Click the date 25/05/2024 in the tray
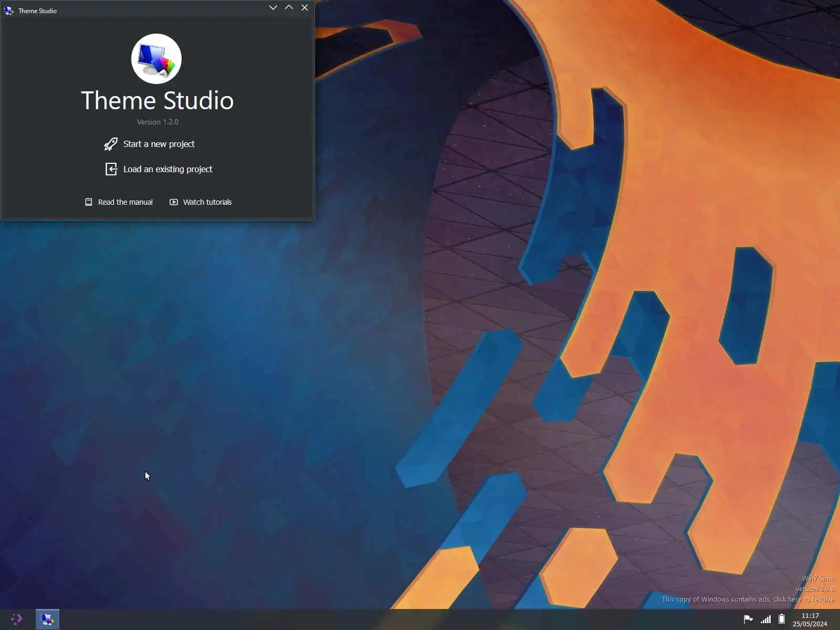 pyautogui.click(x=810, y=624)
